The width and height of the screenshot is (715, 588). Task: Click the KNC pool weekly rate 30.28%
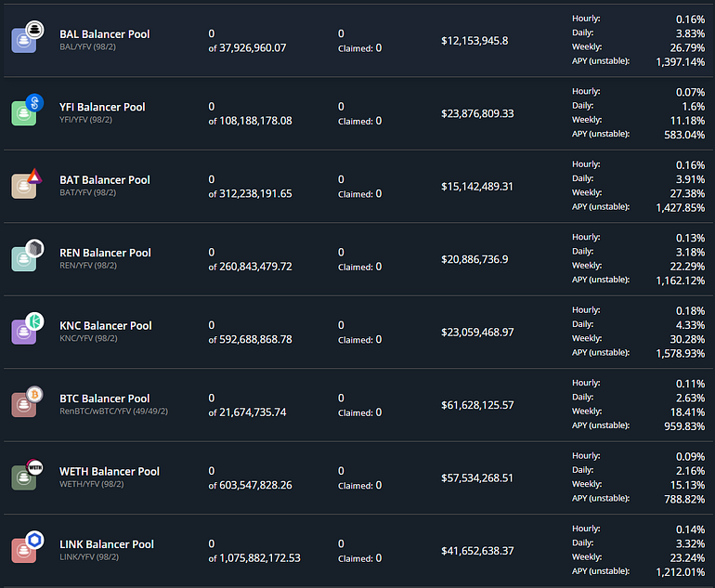687,339
